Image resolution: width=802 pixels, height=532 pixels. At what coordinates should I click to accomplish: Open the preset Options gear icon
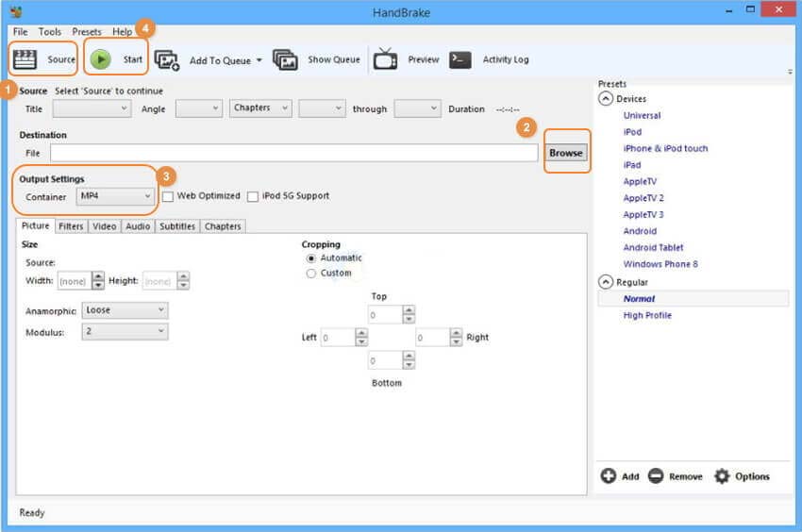point(722,476)
